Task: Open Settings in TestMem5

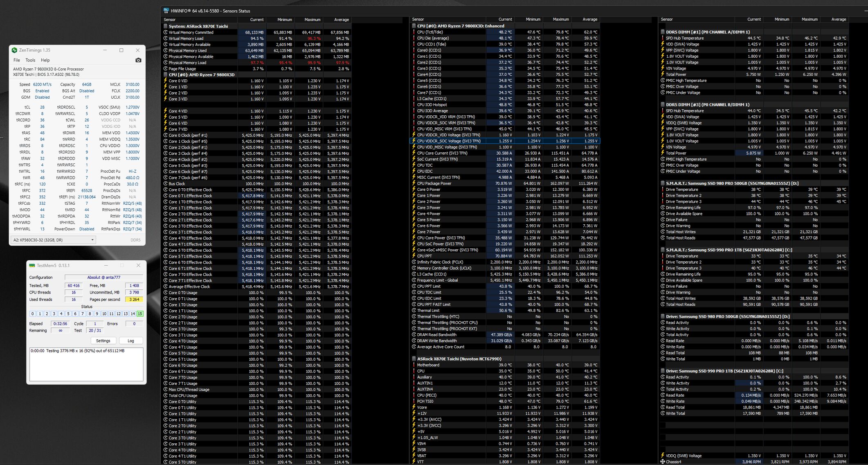Action: pyautogui.click(x=103, y=341)
